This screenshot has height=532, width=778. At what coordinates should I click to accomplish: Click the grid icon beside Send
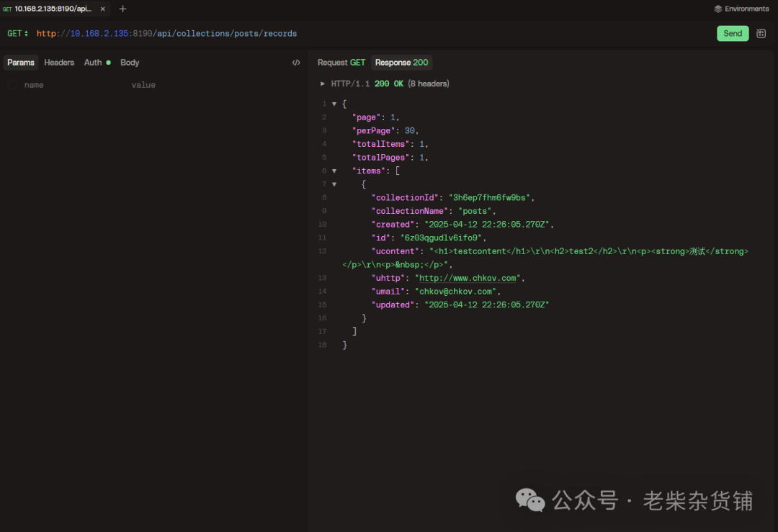coord(761,33)
